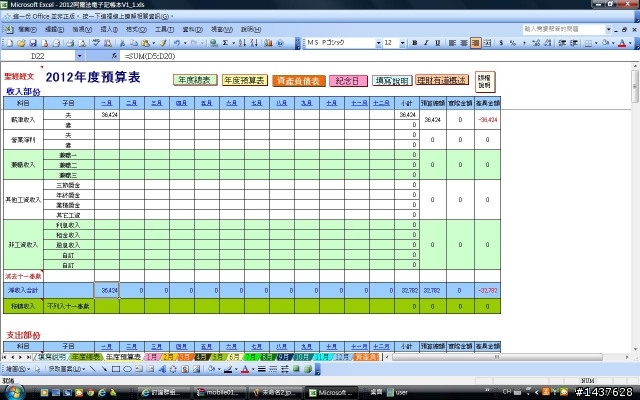Sort ascending with the A-Z icon
The height and width of the screenshot is (400, 640).
[x=242, y=43]
